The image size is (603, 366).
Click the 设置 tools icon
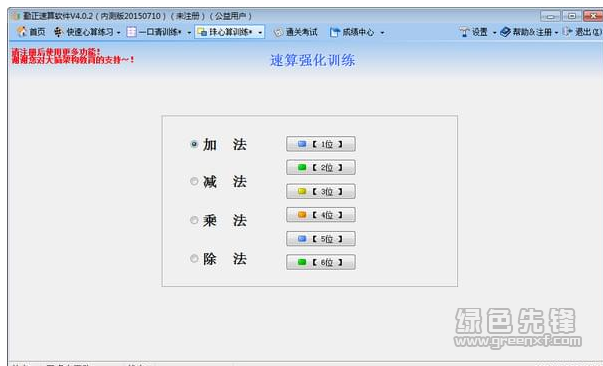click(464, 32)
